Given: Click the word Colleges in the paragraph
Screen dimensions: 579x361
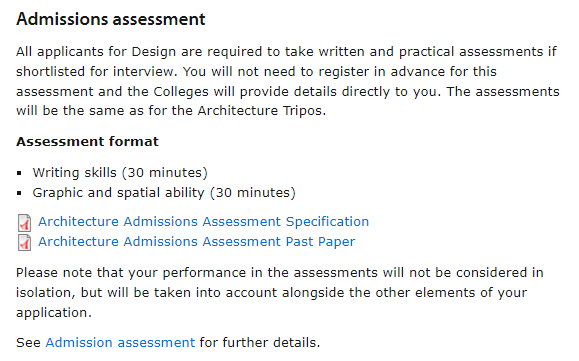Looking at the screenshot, I should [181, 91].
